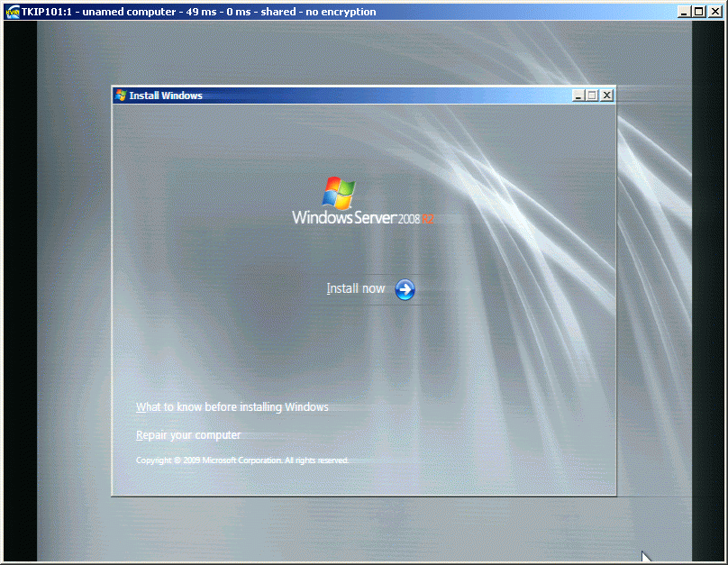728x565 pixels.
Task: Click the Install Windows title text
Action: coord(166,96)
